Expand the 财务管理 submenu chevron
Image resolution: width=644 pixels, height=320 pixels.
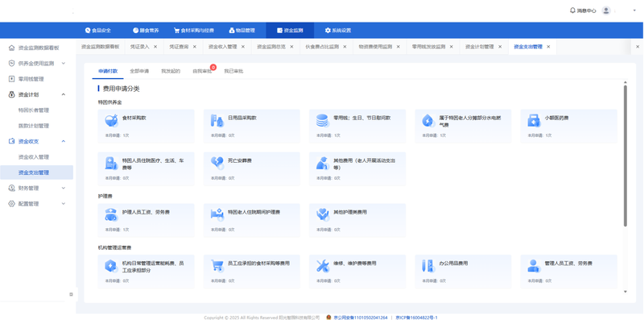(64, 188)
